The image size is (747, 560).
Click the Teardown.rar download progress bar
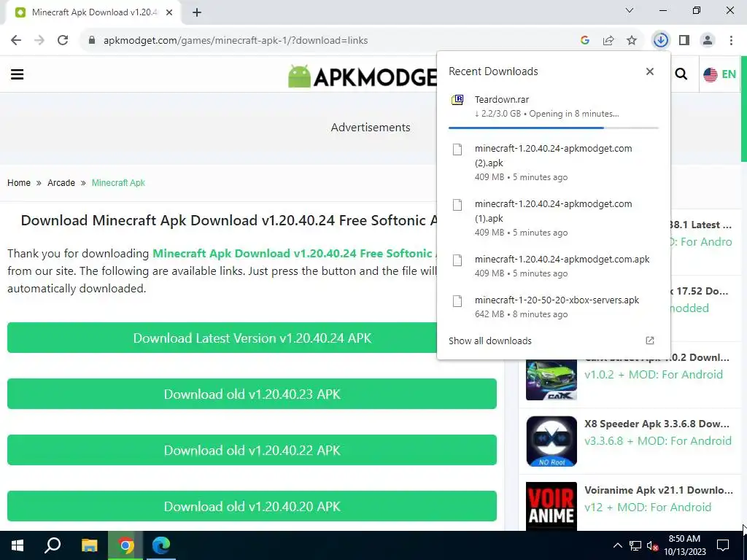tap(554, 128)
